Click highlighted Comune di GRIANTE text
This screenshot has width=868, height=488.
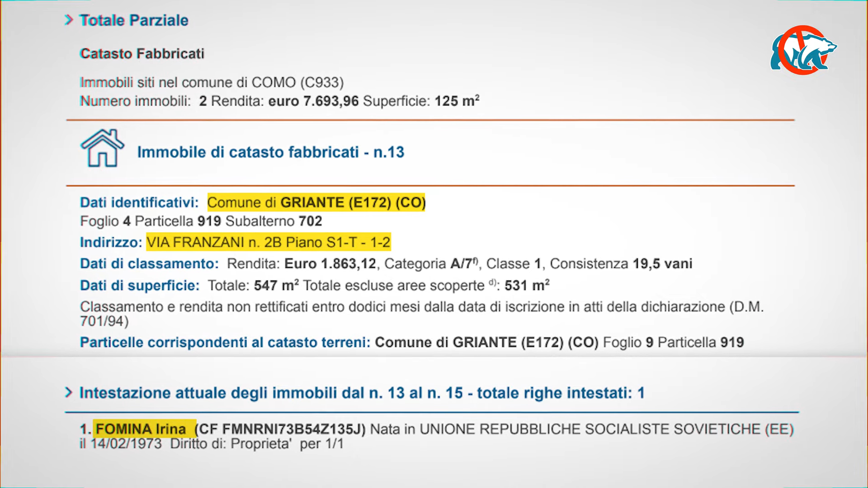tap(316, 202)
